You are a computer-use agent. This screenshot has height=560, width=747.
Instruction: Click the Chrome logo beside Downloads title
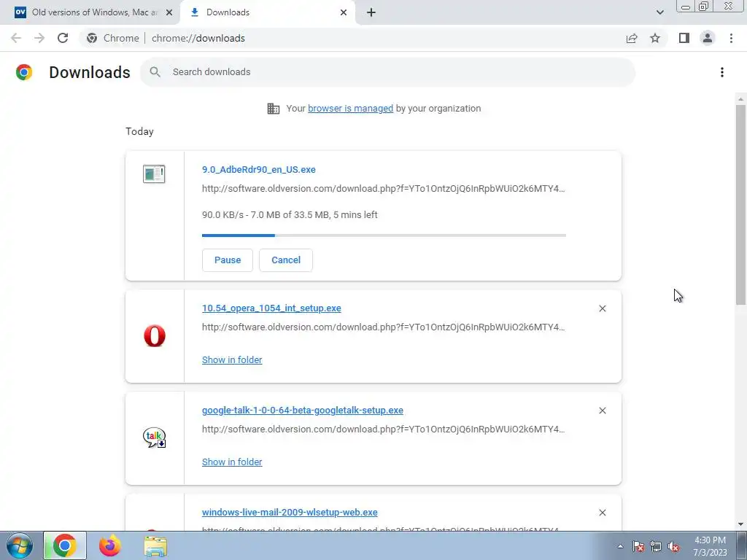point(24,72)
